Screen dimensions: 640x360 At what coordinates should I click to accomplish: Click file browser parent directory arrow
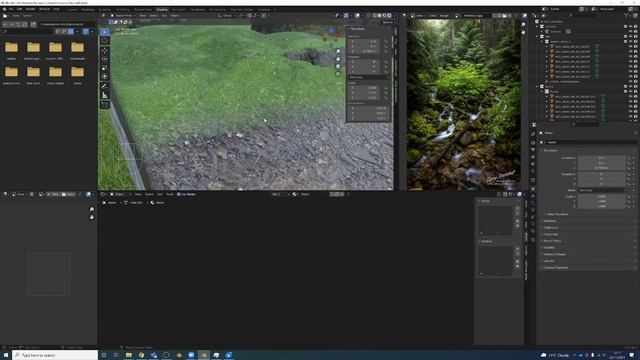tap(18, 24)
